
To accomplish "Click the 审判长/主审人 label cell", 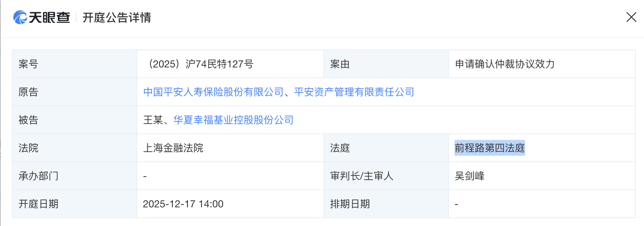I will pos(362,176).
